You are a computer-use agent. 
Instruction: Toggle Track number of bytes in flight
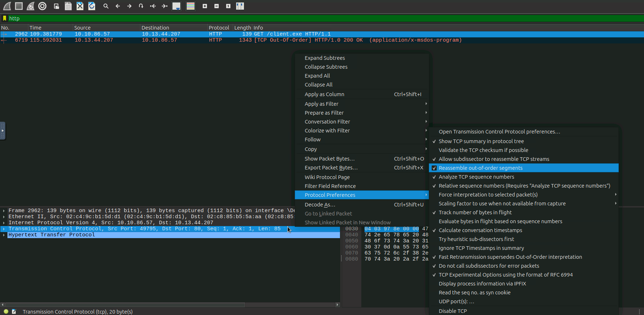pyautogui.click(x=475, y=212)
